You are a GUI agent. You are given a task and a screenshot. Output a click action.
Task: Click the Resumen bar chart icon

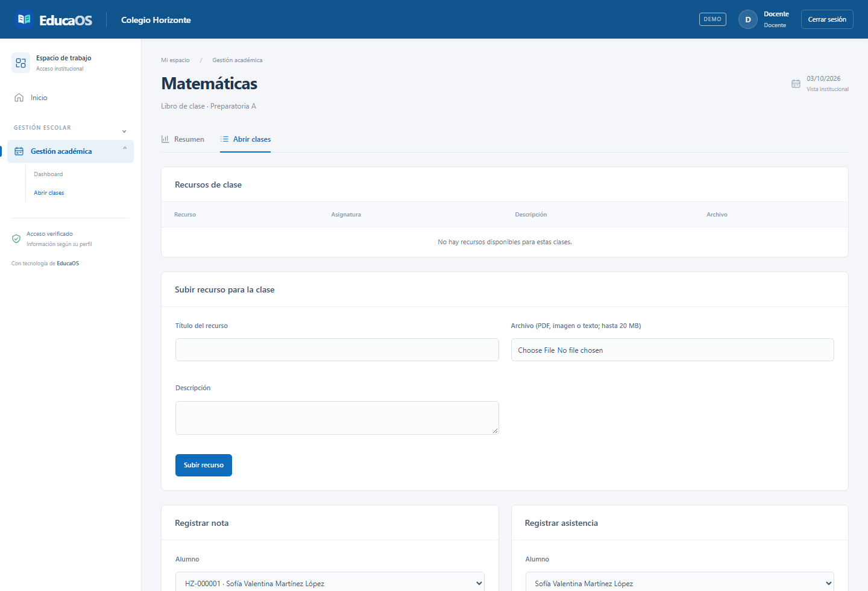165,139
